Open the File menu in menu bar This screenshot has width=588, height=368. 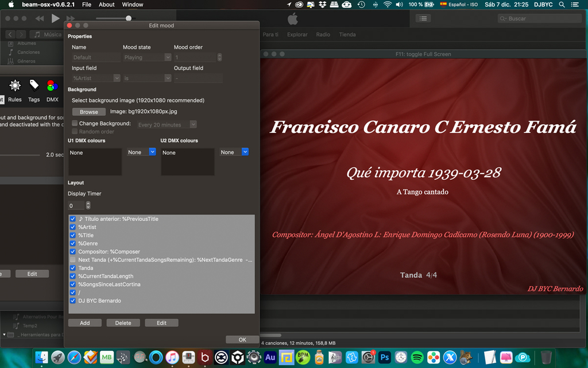click(x=87, y=5)
